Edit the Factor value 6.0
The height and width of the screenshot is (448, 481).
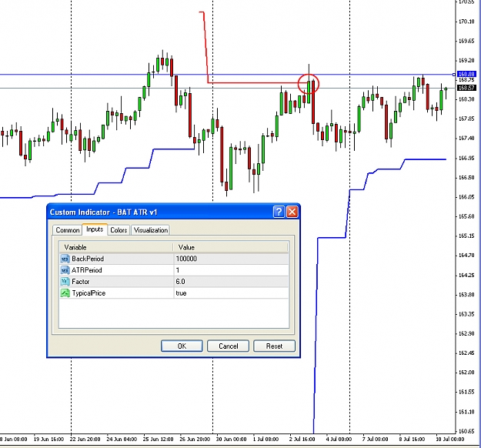coord(232,282)
